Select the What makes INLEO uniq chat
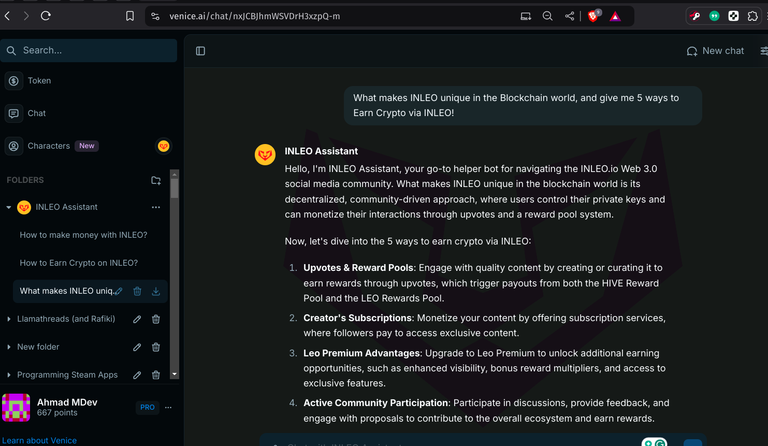Screen dimensions: 768x446 click(66, 291)
